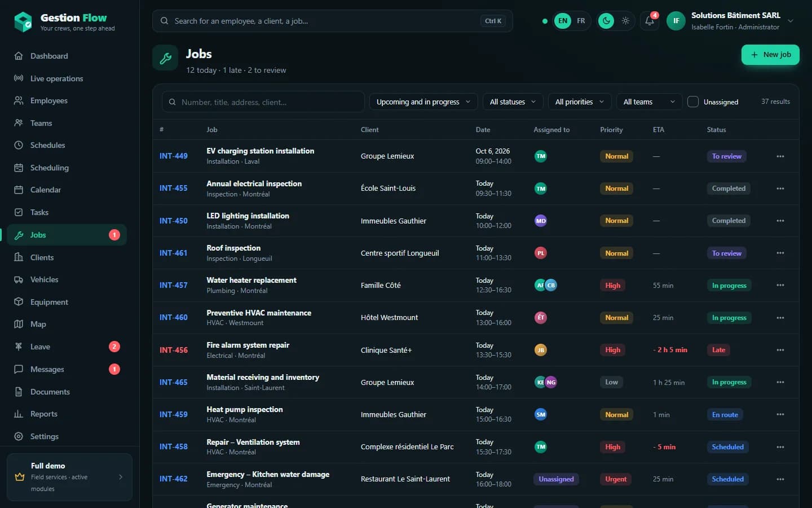Click the IF user avatar
812x508 pixels.
676,21
